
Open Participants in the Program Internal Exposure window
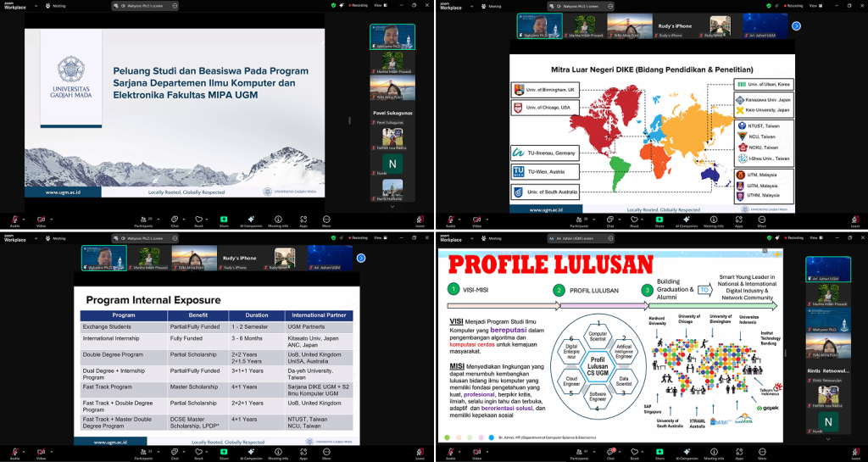tap(143, 454)
